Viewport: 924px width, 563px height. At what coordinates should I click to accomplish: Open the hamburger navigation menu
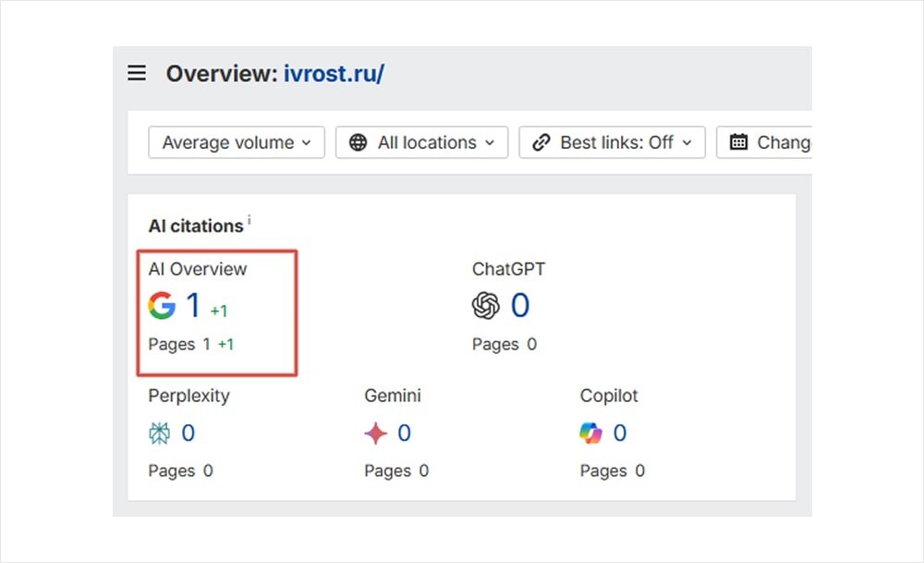click(x=136, y=73)
